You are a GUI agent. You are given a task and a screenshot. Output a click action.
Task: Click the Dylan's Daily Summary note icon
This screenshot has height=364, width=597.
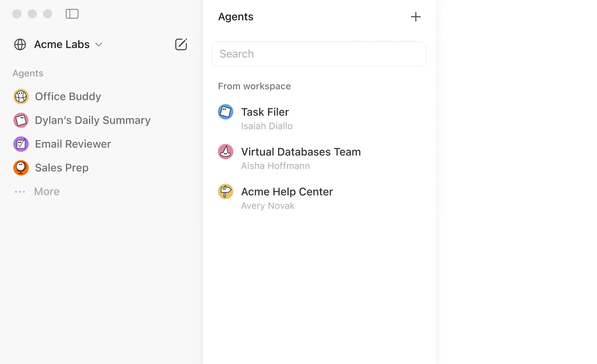point(21,120)
